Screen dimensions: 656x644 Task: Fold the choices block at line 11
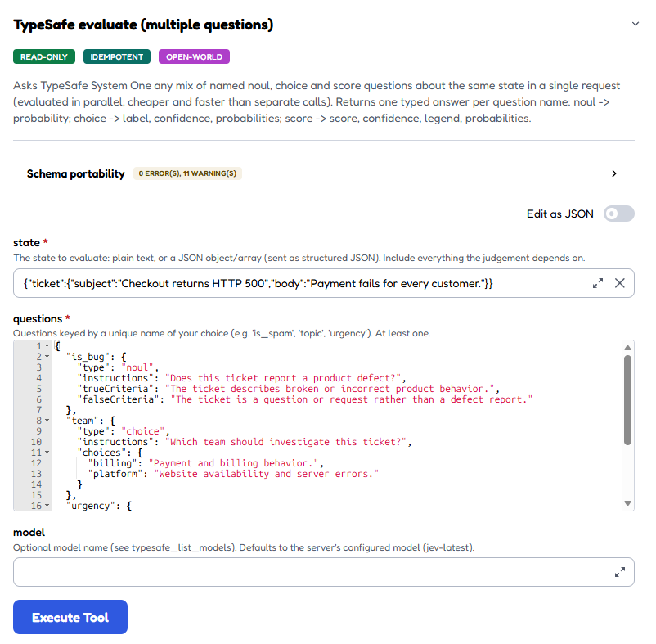click(47, 453)
